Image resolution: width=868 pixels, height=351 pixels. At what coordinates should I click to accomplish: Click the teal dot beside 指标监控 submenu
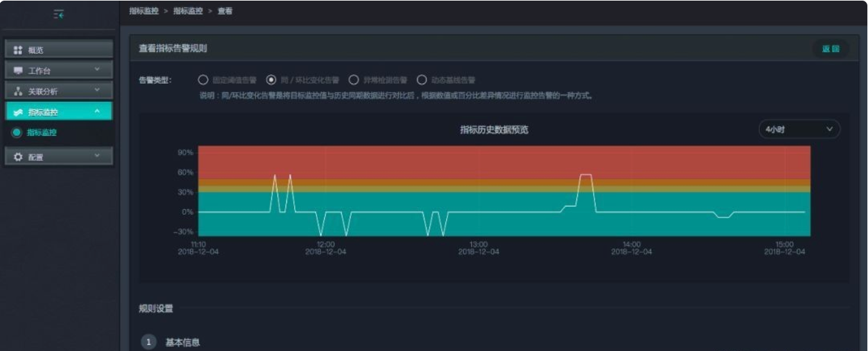[17, 133]
